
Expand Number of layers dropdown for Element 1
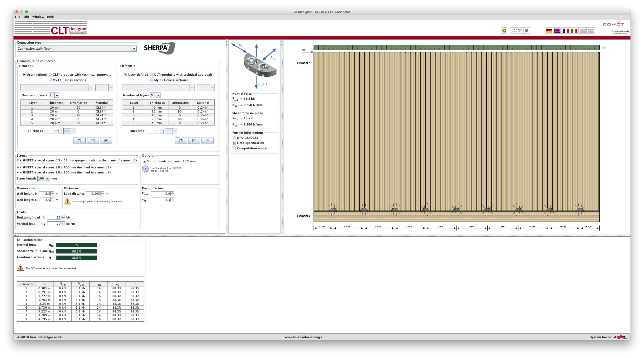pyautogui.click(x=57, y=95)
